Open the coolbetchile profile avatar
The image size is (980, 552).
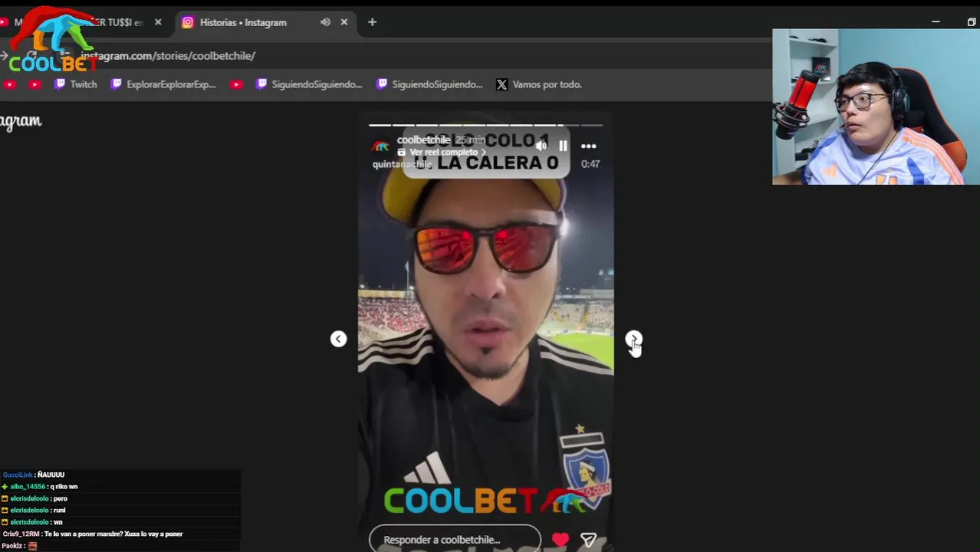(381, 146)
